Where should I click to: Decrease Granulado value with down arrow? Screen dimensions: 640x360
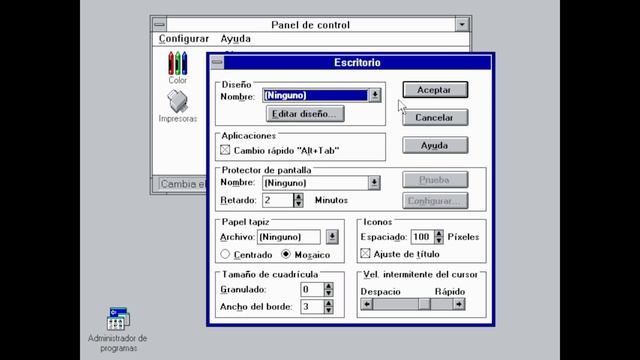329,293
